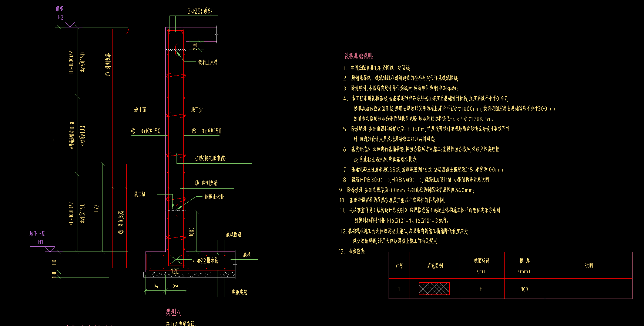Click the 'H1' elevation marker text

tap(41, 242)
